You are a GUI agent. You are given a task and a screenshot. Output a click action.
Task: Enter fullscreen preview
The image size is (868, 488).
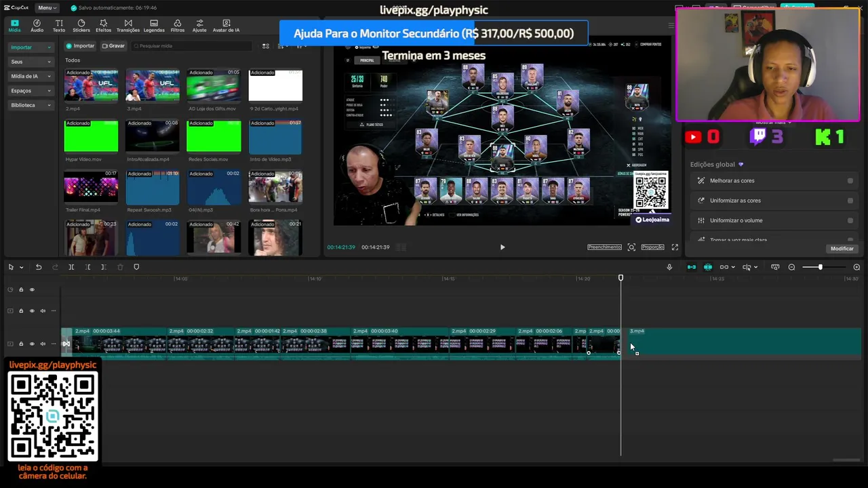pyautogui.click(x=675, y=247)
